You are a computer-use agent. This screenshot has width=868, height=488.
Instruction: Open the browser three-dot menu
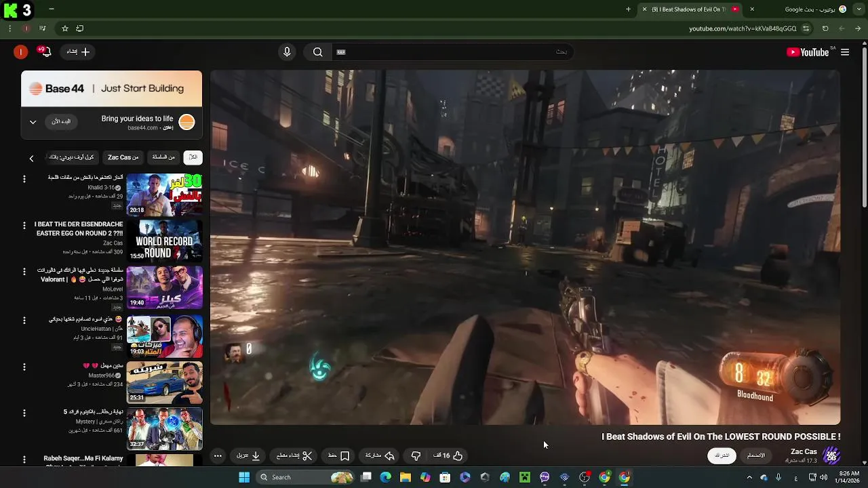click(9, 28)
